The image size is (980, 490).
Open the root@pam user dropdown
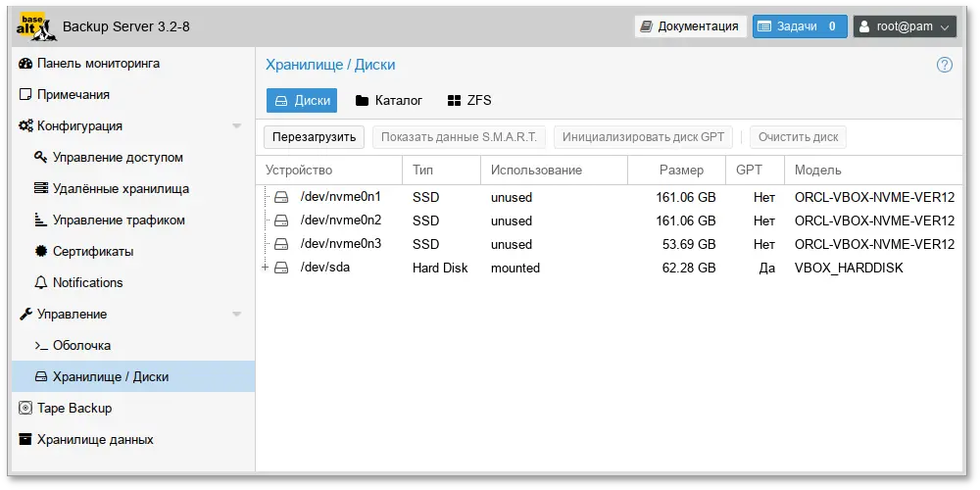904,26
